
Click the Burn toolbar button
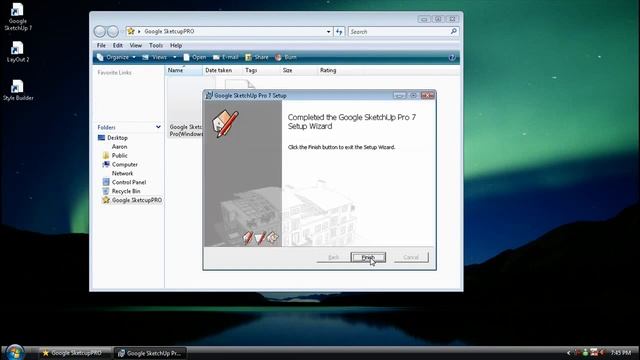286,57
